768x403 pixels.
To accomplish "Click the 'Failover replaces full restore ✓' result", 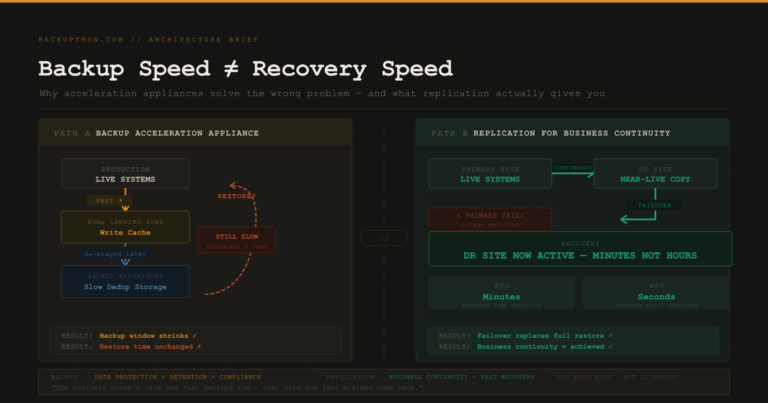I will pyautogui.click(x=545, y=336).
